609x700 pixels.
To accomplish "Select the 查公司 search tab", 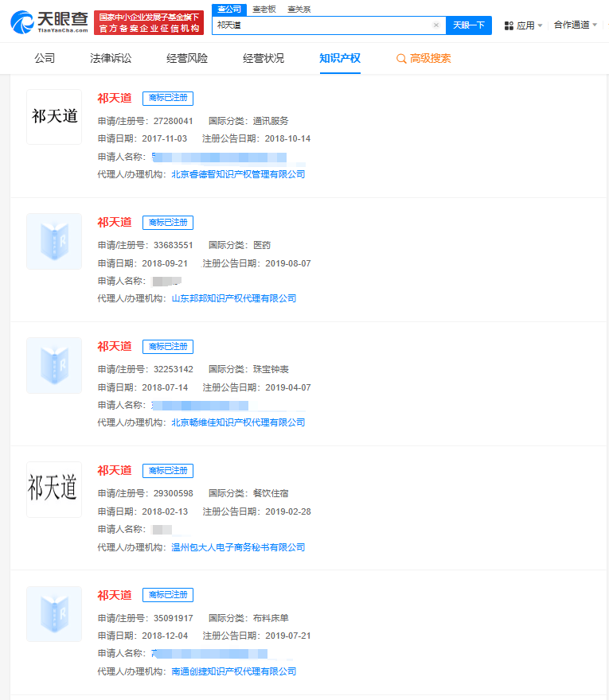I will (x=229, y=10).
